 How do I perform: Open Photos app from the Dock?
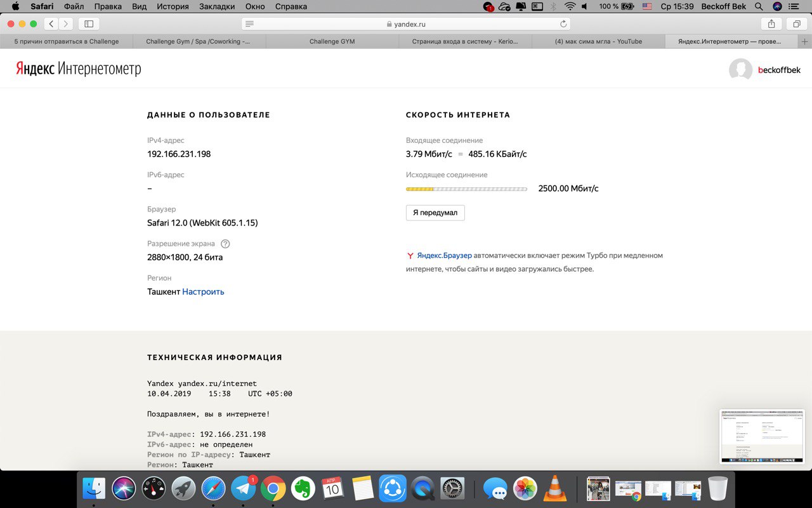pyautogui.click(x=525, y=489)
